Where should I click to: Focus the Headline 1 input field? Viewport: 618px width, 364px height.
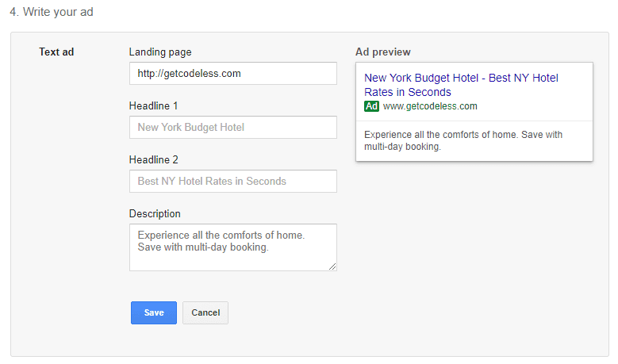pyautogui.click(x=232, y=128)
